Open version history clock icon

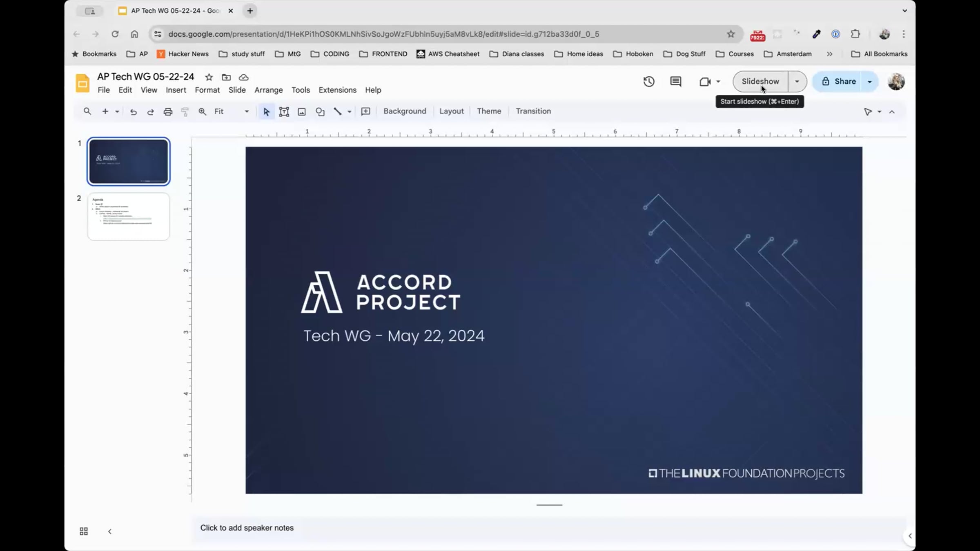click(649, 82)
